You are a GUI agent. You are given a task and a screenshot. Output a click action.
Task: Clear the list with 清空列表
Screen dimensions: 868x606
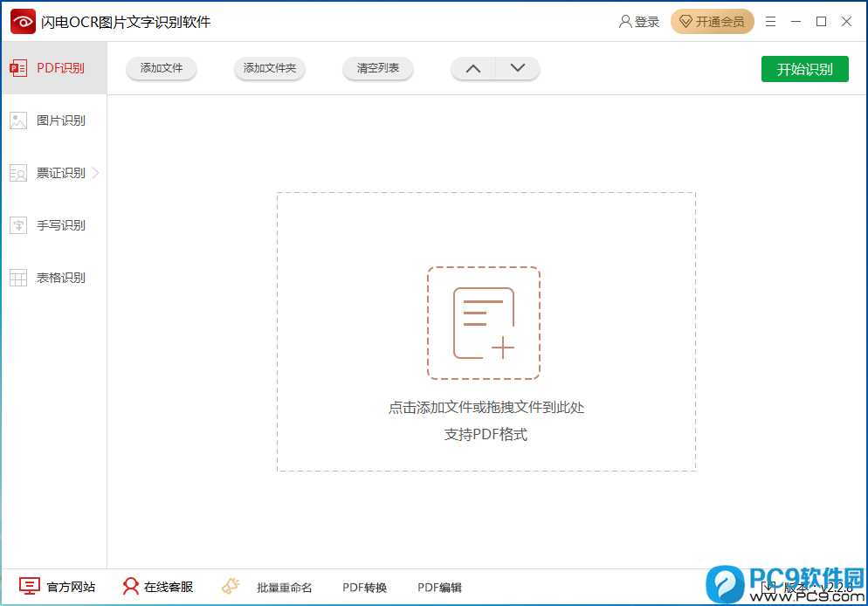tap(378, 68)
